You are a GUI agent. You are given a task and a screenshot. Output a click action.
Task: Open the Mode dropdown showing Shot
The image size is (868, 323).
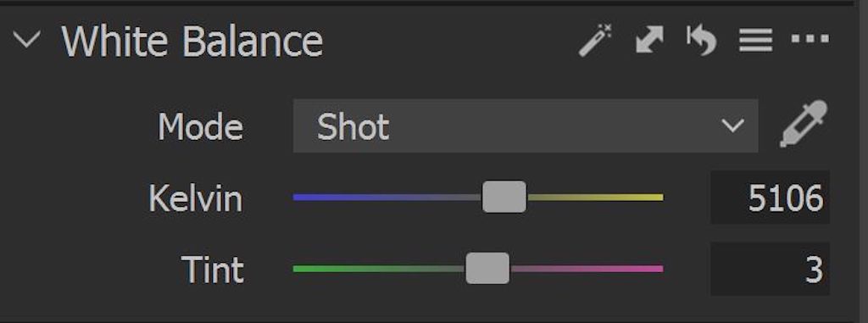pyautogui.click(x=526, y=125)
